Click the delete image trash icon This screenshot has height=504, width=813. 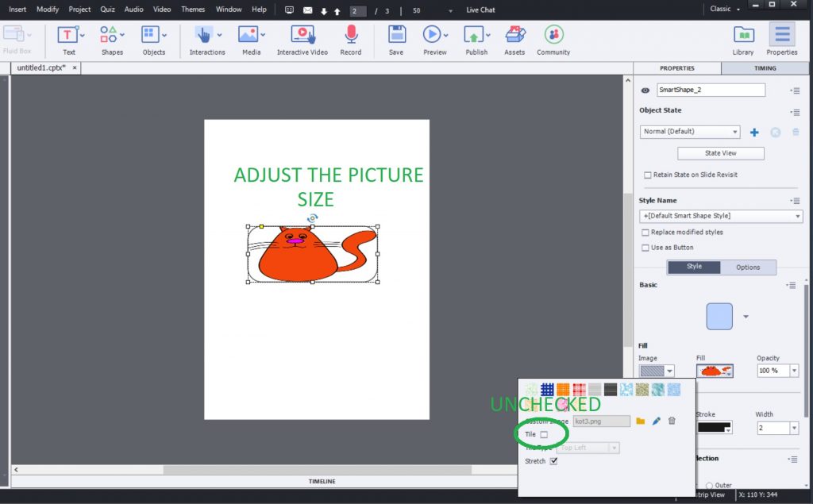pos(671,421)
